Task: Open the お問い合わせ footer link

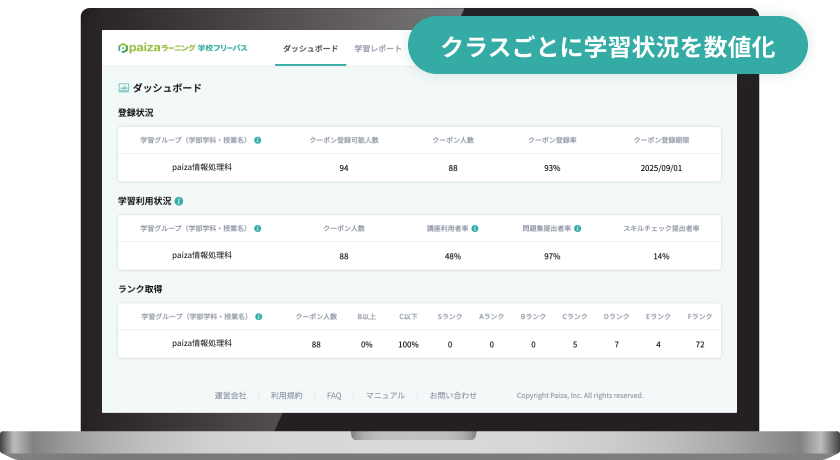Action: point(453,396)
